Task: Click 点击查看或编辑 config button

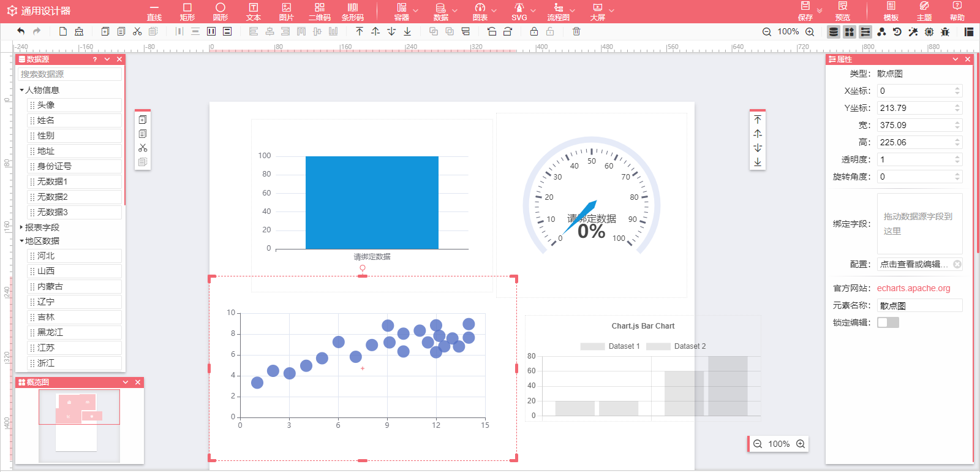Action: (914, 264)
